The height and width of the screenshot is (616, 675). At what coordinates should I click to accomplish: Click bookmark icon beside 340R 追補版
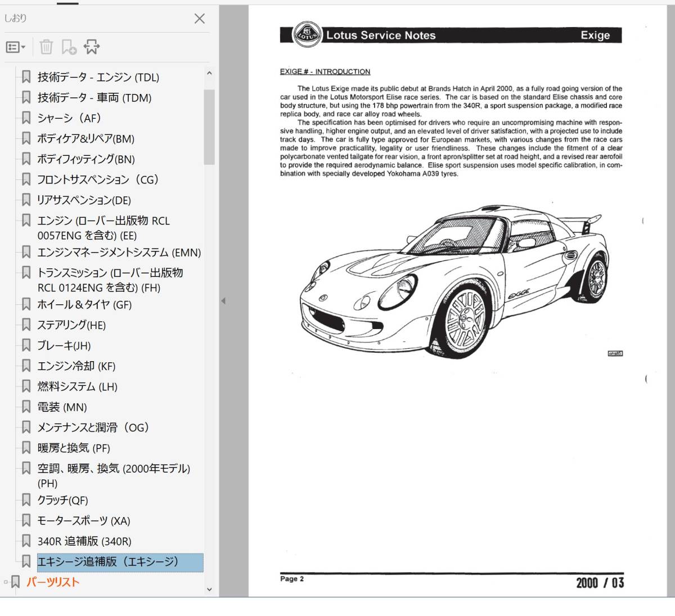click(x=26, y=541)
